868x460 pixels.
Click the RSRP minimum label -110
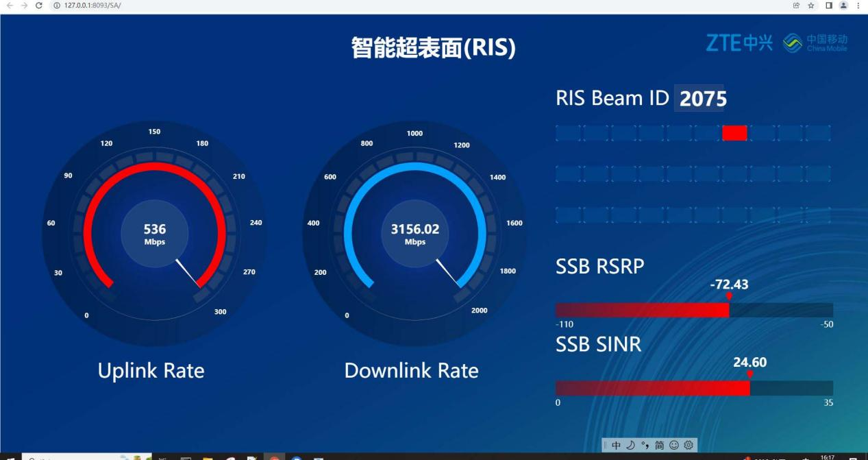click(x=565, y=324)
